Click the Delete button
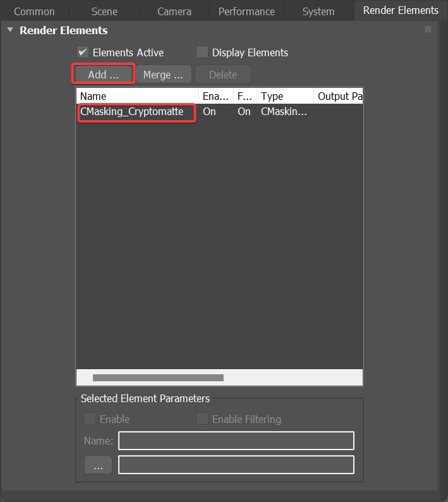Screen dimensions: 448x502 coord(222,75)
